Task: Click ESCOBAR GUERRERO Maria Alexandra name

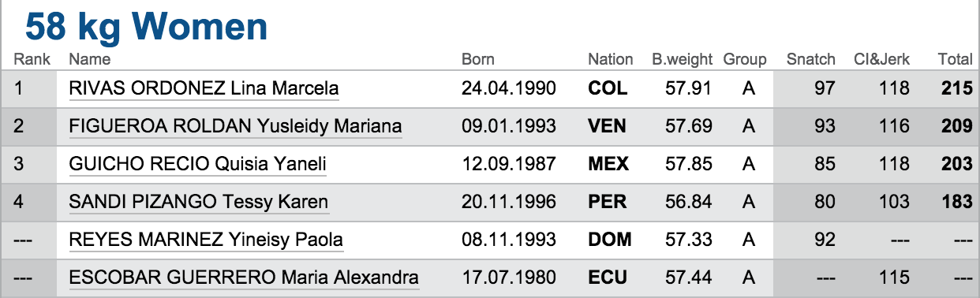Action: coord(244,278)
